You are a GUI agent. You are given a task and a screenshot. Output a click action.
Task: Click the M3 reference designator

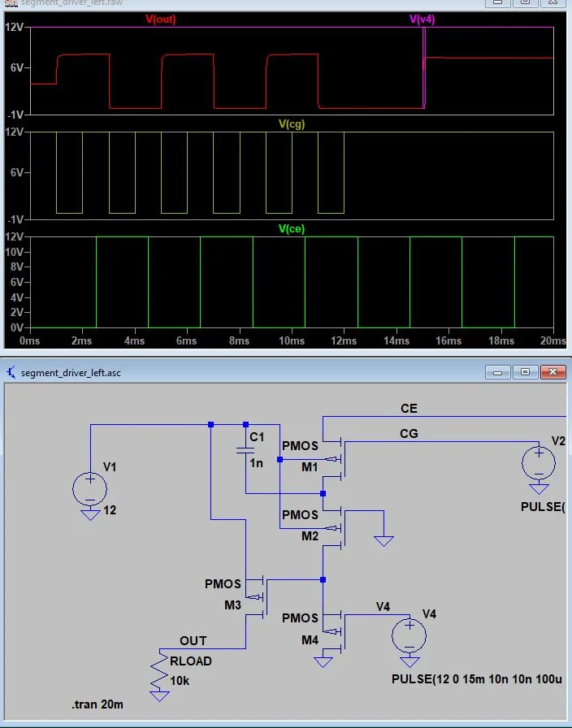pos(232,605)
